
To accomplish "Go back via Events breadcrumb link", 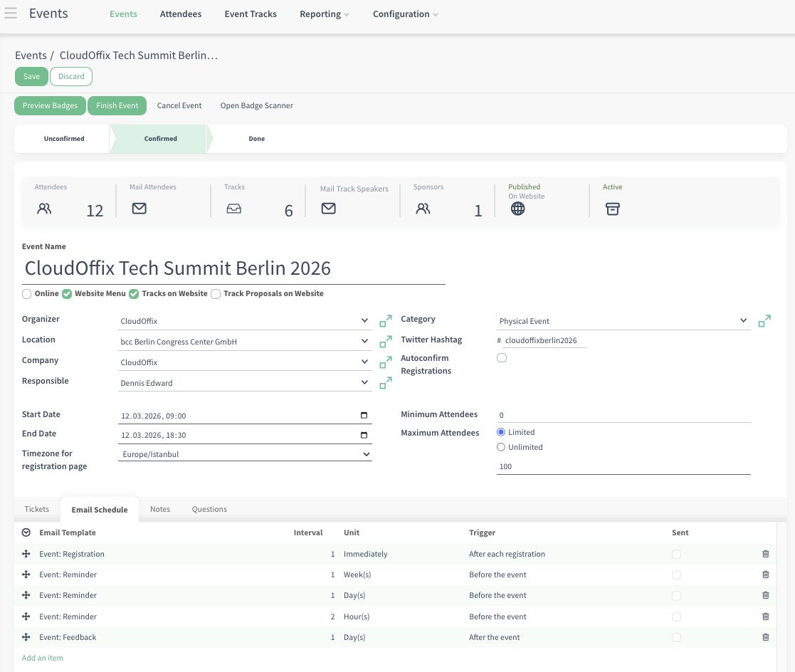I will (x=31, y=56).
